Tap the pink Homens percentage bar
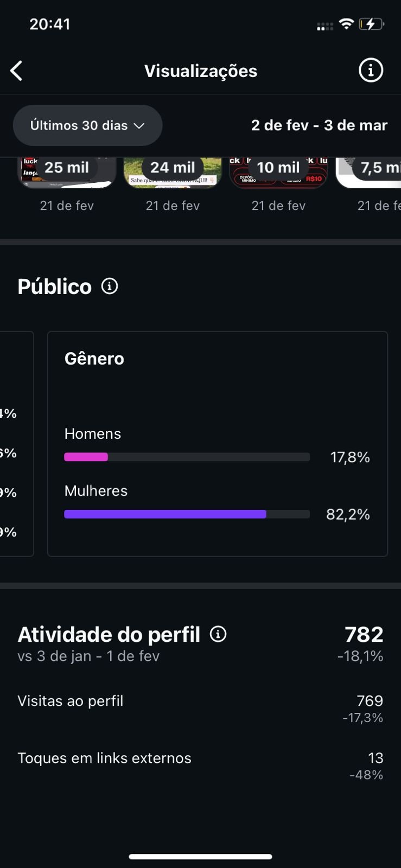401x868 pixels. click(86, 457)
